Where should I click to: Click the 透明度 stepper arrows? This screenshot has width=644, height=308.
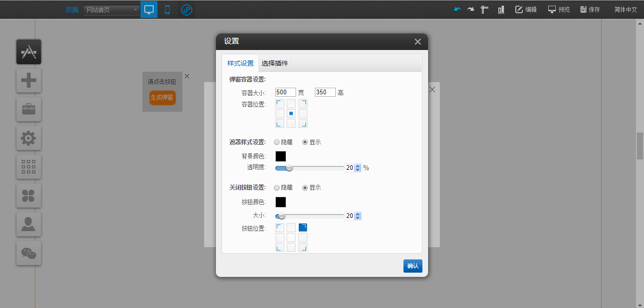357,168
